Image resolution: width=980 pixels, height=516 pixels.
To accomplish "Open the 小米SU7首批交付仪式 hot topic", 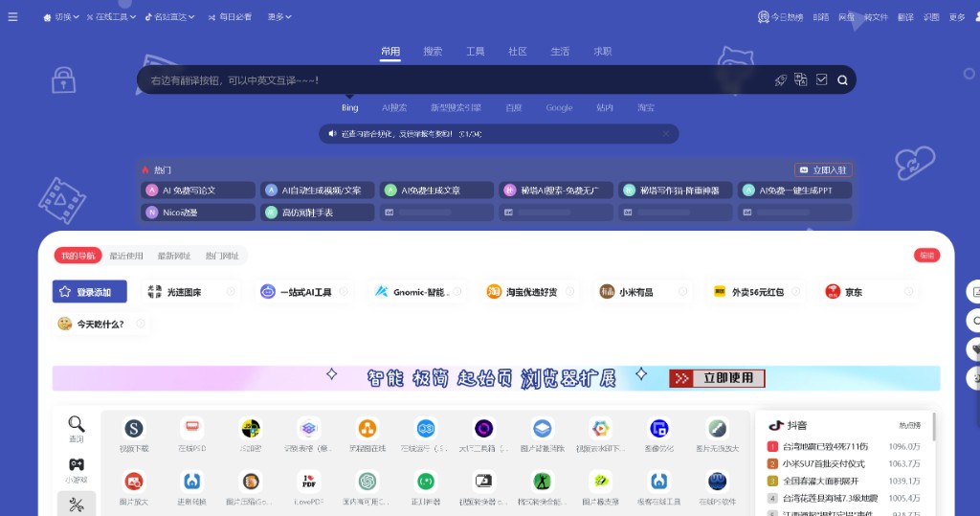I will click(x=823, y=463).
